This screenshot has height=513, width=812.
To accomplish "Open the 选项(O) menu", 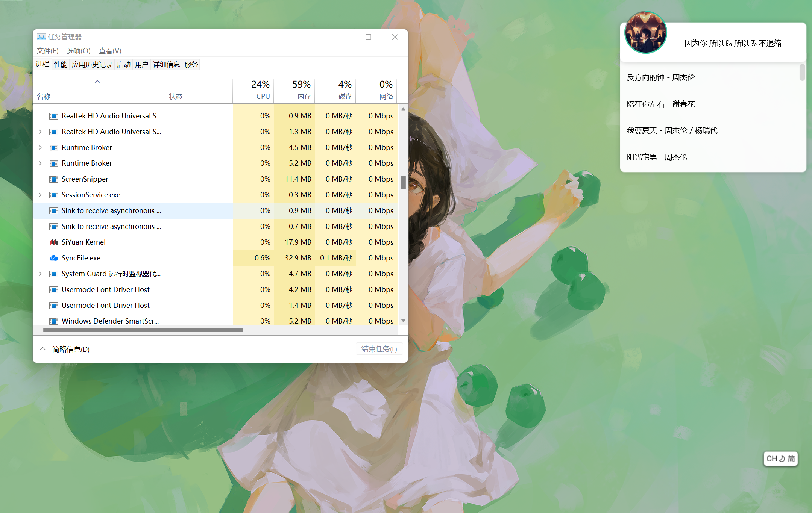I will coord(79,51).
